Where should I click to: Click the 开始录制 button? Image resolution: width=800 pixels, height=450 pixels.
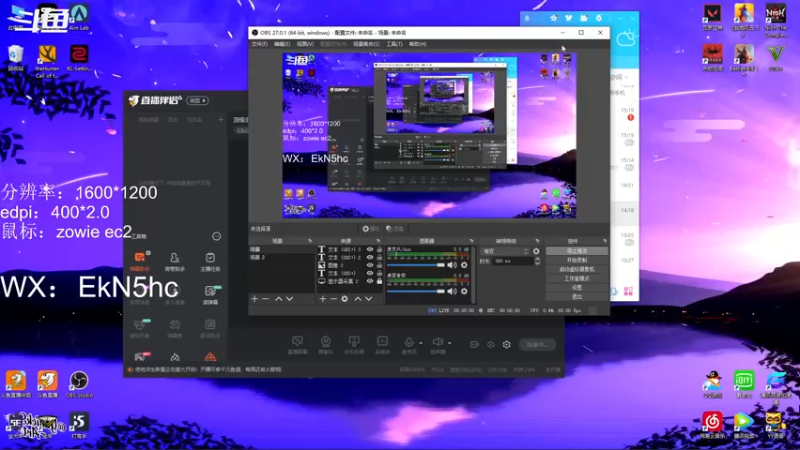tap(577, 260)
